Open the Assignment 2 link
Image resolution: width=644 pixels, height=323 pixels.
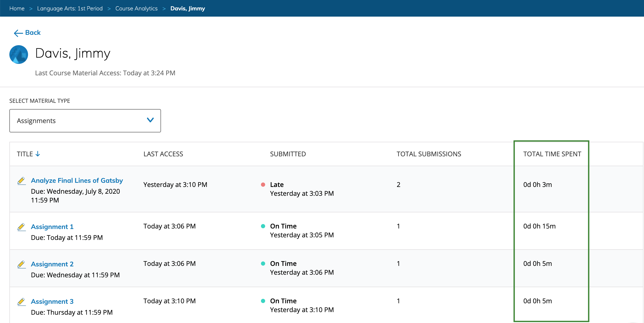pos(52,264)
